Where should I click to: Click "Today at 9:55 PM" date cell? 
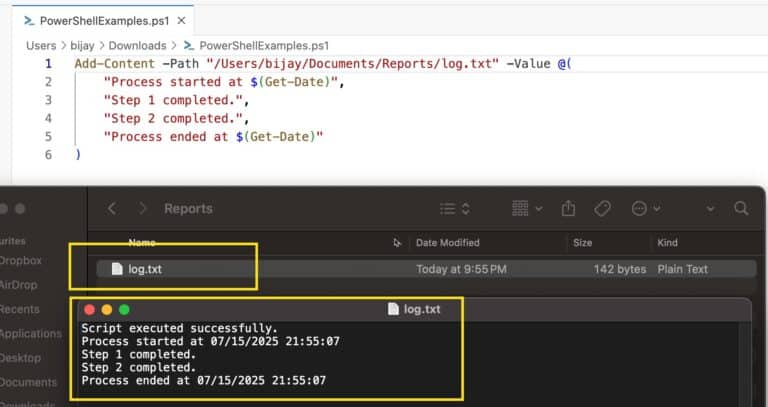461,269
